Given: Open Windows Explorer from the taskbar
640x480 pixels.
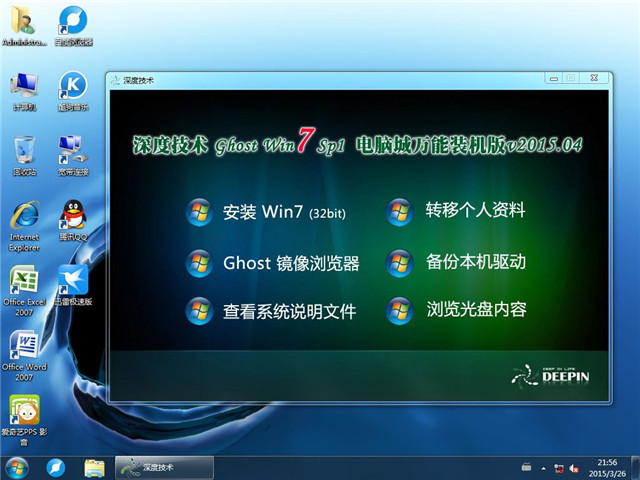Looking at the screenshot, I should point(94,468).
